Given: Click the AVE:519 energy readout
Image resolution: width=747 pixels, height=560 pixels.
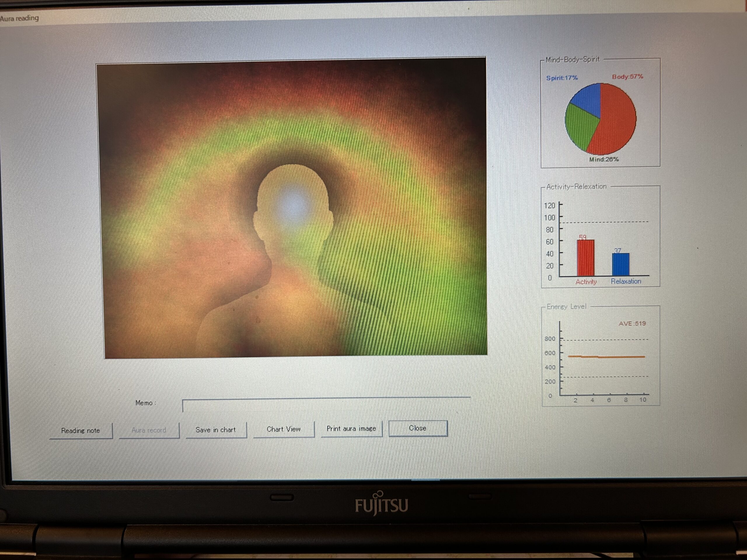Looking at the screenshot, I should (x=632, y=323).
